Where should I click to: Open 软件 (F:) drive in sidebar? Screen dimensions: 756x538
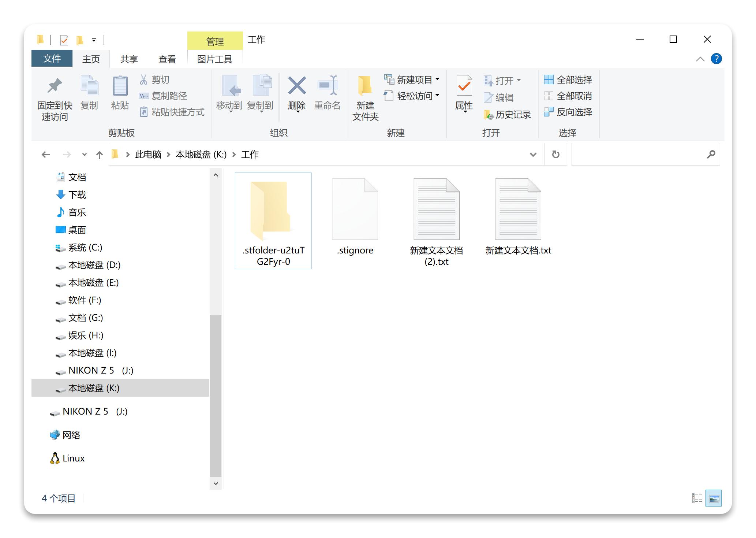click(x=78, y=300)
